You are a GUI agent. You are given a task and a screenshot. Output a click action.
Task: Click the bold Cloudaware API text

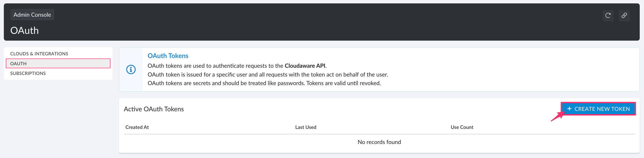click(x=305, y=66)
